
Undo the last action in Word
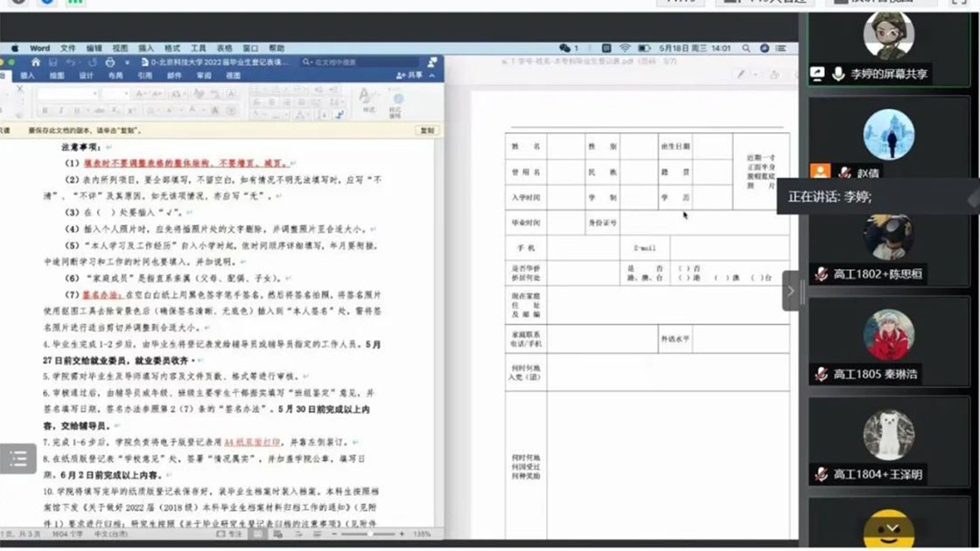[71, 62]
